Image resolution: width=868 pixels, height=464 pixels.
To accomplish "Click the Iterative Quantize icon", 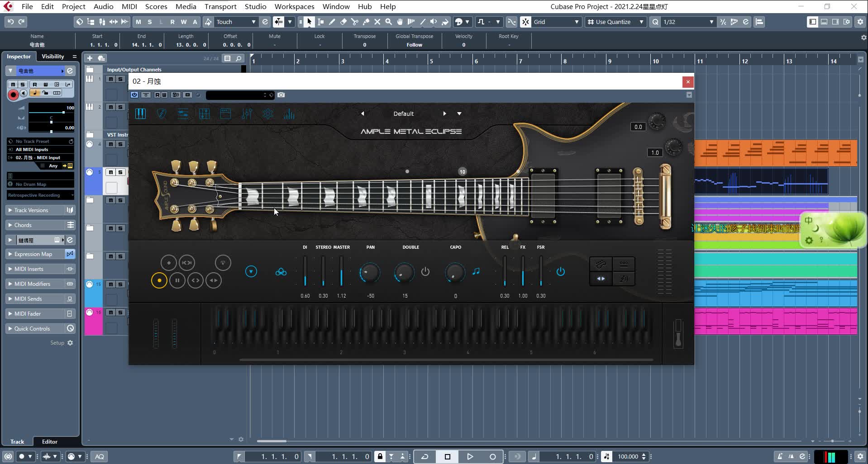I will [x=723, y=22].
